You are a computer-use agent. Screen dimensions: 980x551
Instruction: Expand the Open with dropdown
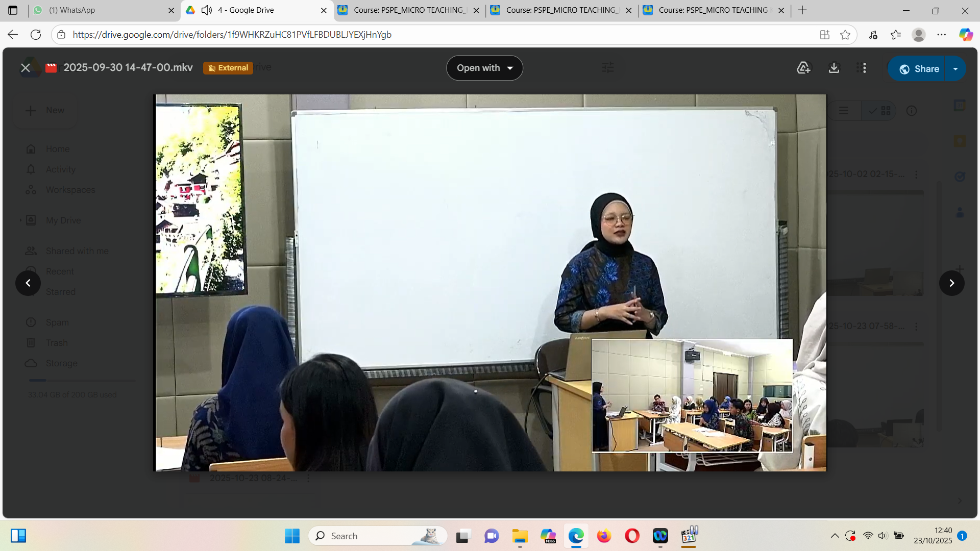coord(484,68)
